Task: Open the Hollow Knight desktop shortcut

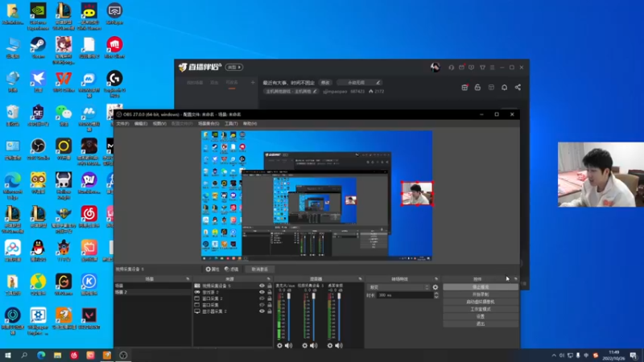Action: [x=64, y=185]
